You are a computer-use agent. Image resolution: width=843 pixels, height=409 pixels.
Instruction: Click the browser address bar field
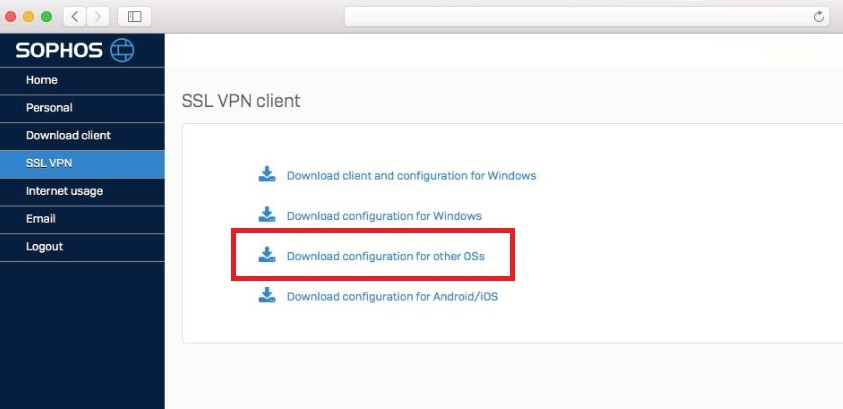click(x=587, y=17)
